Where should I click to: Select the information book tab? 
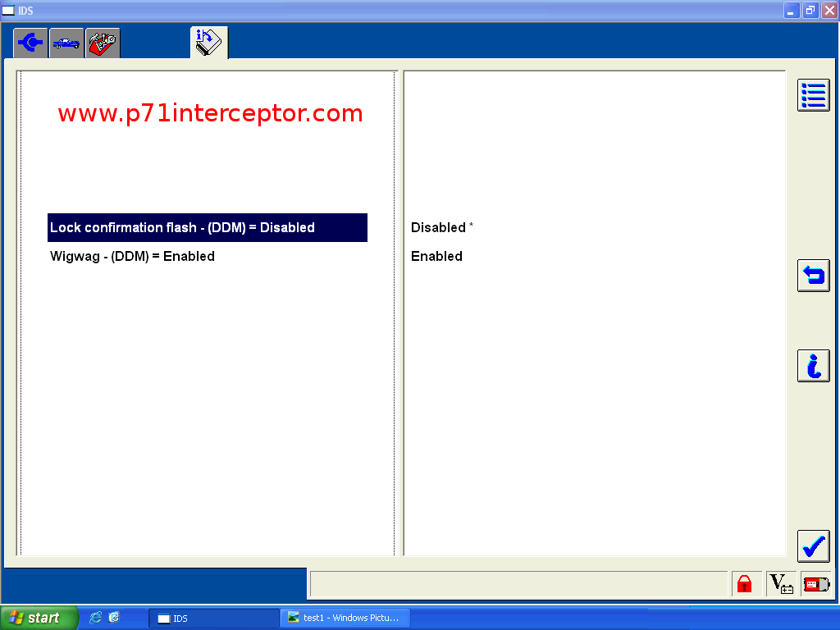coord(208,43)
